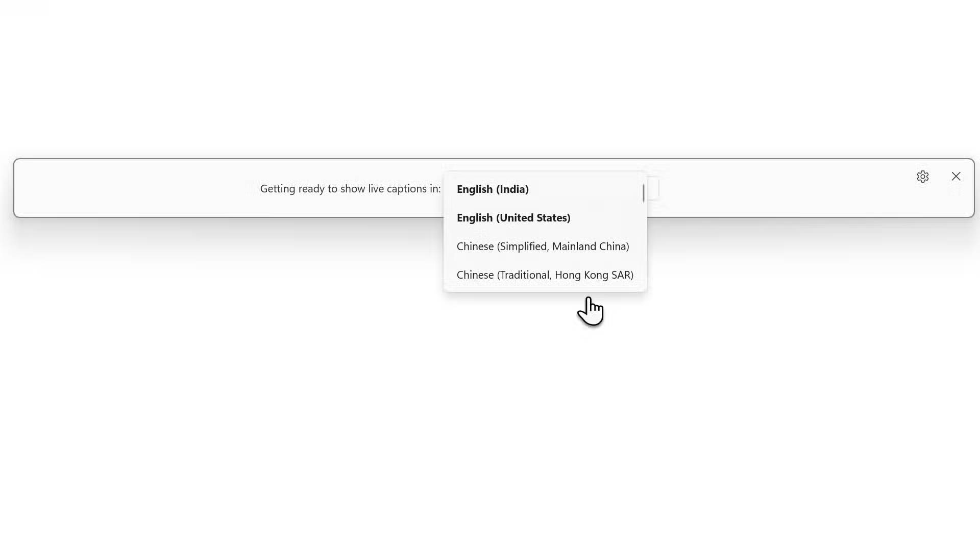Click the gear icon in caption bar
This screenshot has width=980, height=543.
(x=922, y=177)
